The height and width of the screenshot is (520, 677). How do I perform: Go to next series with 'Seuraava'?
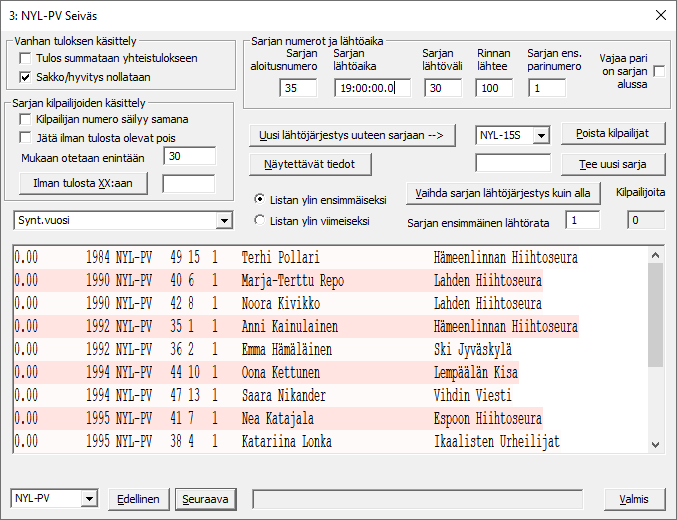204,498
